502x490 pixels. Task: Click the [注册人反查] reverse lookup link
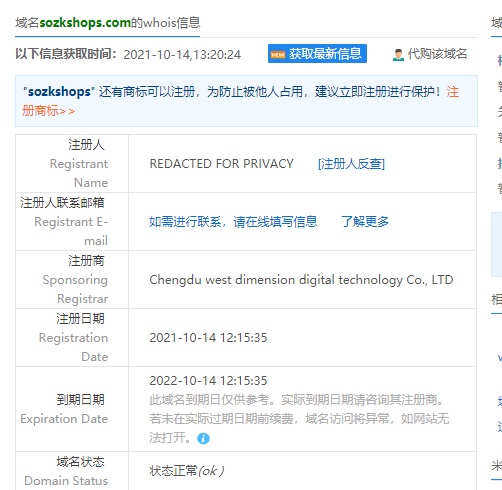351,164
